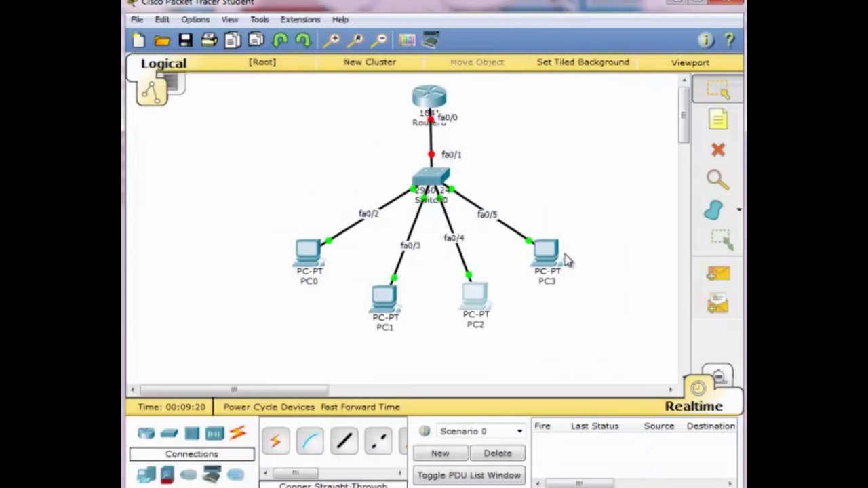Pick the Console cable connection
The width and height of the screenshot is (868, 488).
(310, 442)
